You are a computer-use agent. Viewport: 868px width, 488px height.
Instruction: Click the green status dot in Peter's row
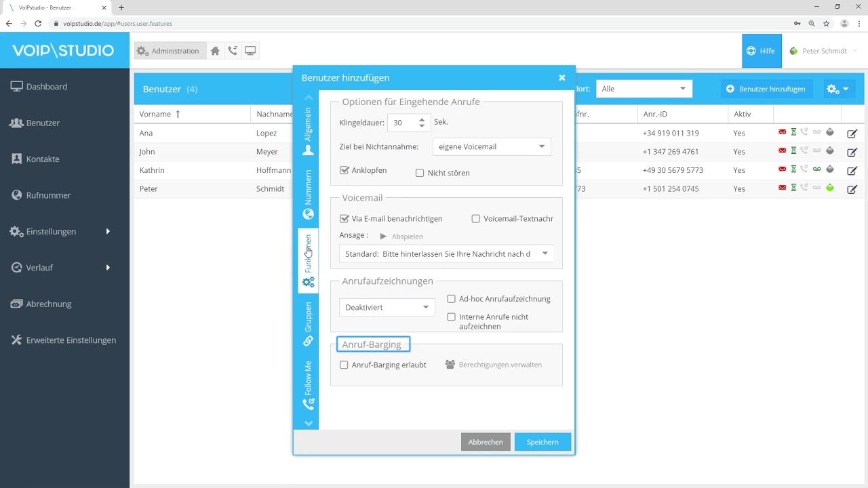(x=830, y=188)
